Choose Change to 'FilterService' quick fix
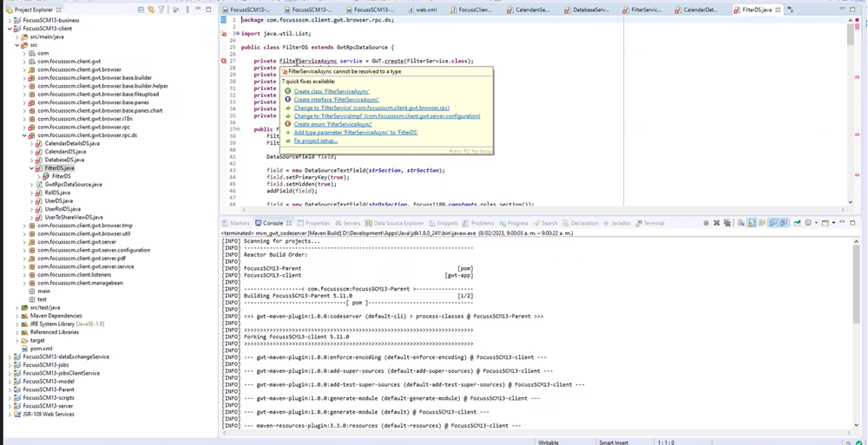Image resolution: width=868 pixels, height=445 pixels. click(x=372, y=108)
